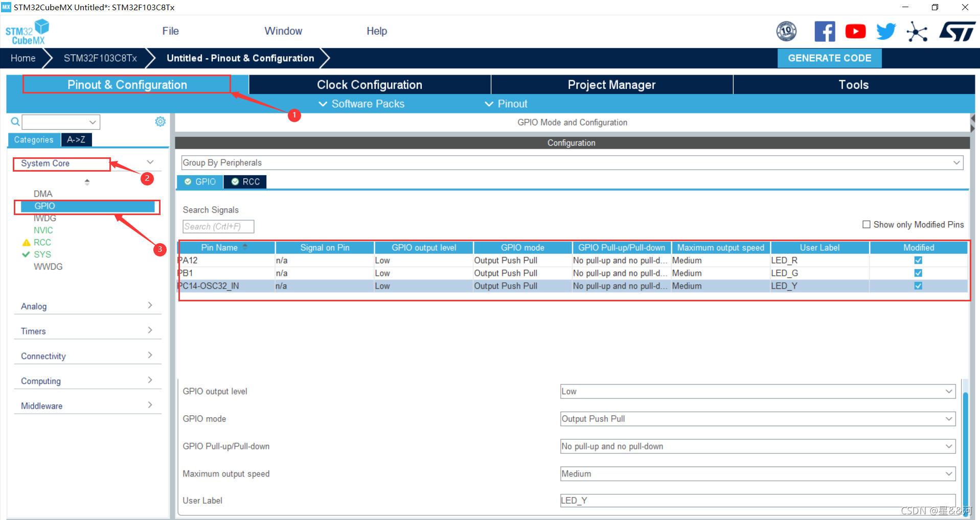Image resolution: width=980 pixels, height=520 pixels.
Task: Open the Facebook link icon
Action: coord(825,32)
